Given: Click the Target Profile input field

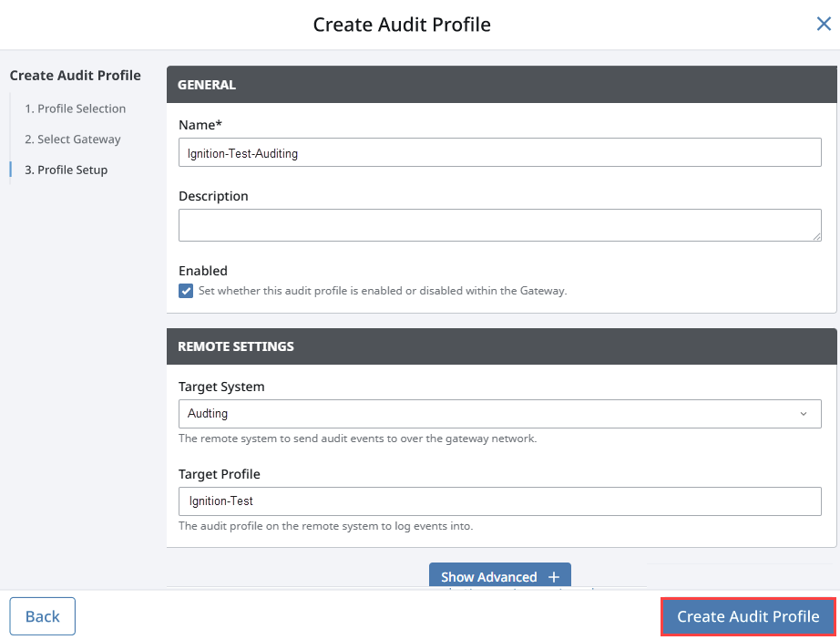Looking at the screenshot, I should 499,501.
